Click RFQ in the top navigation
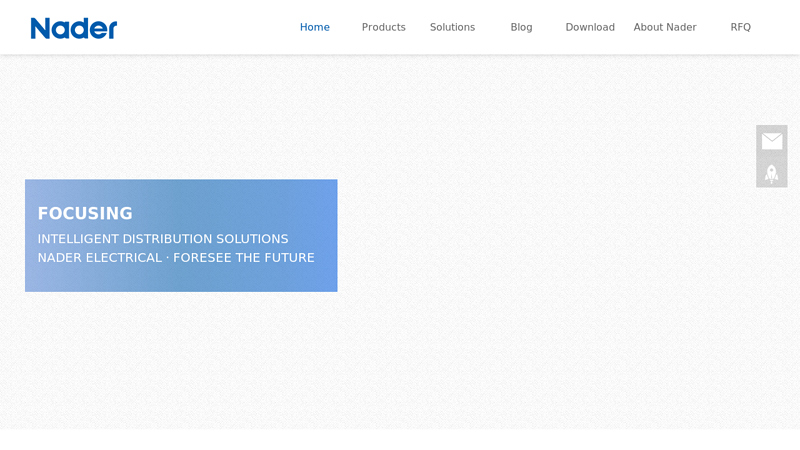Screen dimensions: 800x450 pyautogui.click(x=740, y=27)
